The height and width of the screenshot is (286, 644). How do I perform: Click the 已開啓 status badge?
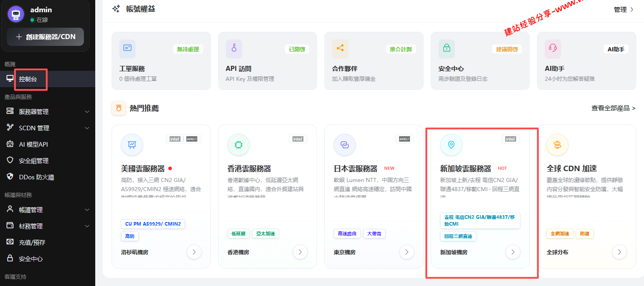[x=297, y=49]
